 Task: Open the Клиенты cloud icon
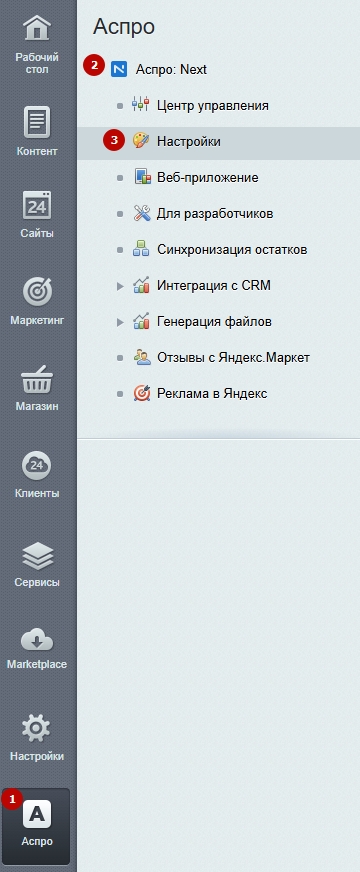point(37,465)
